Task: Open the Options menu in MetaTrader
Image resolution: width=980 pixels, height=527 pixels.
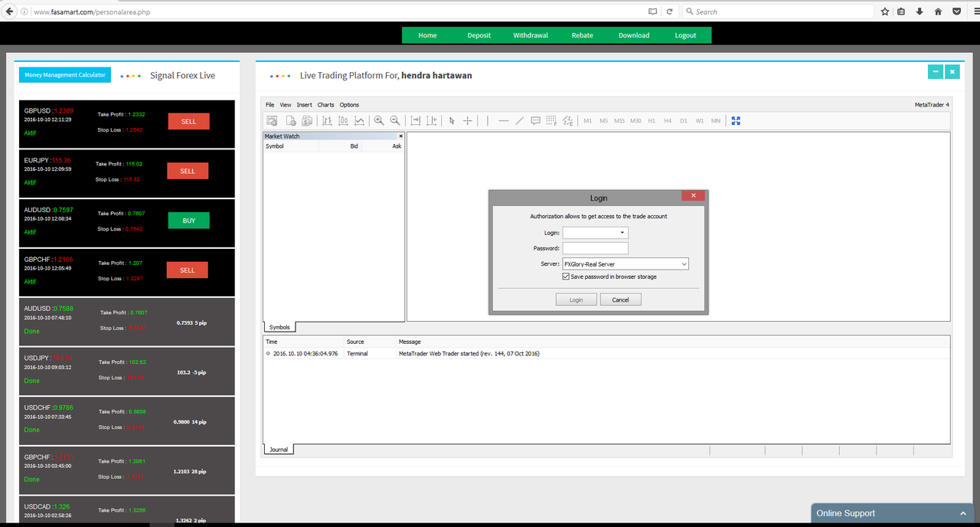Action: [349, 105]
